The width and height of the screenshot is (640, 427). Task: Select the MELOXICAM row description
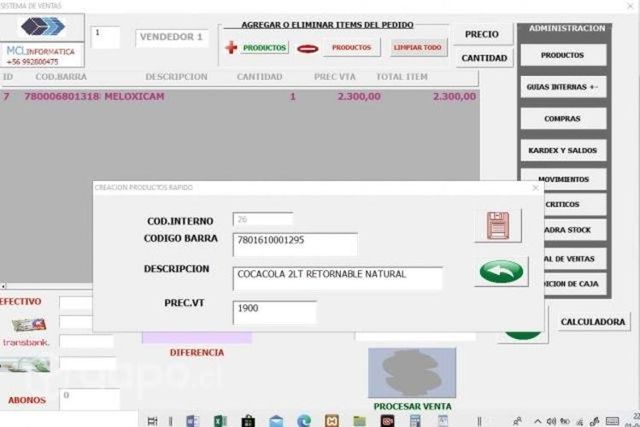134,97
